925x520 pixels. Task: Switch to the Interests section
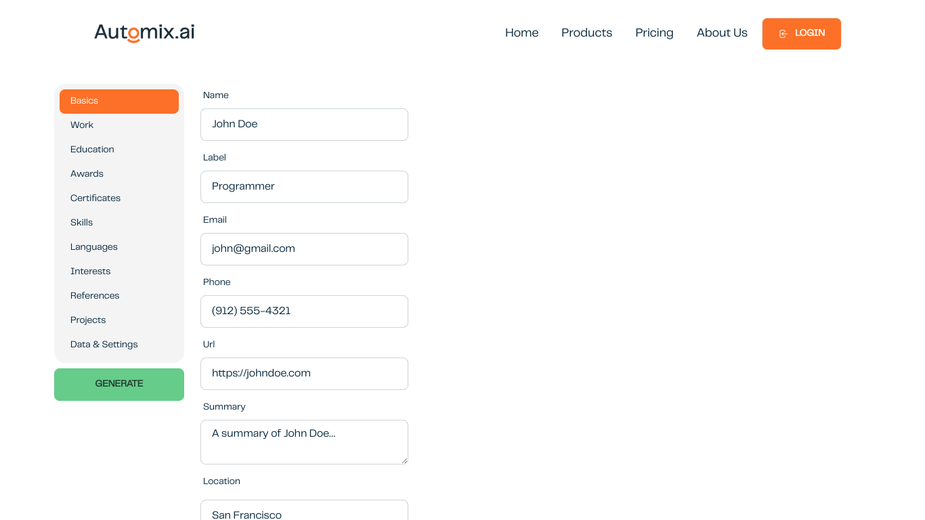(119, 272)
